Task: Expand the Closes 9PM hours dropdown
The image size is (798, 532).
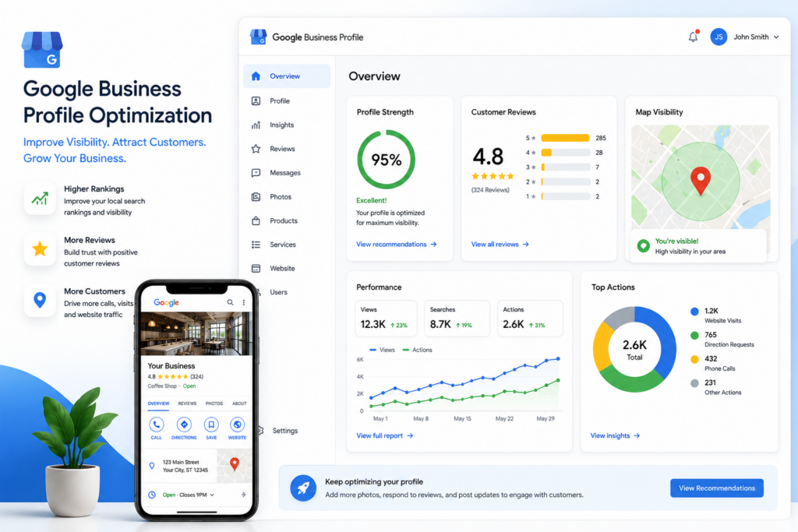Action: (212, 495)
